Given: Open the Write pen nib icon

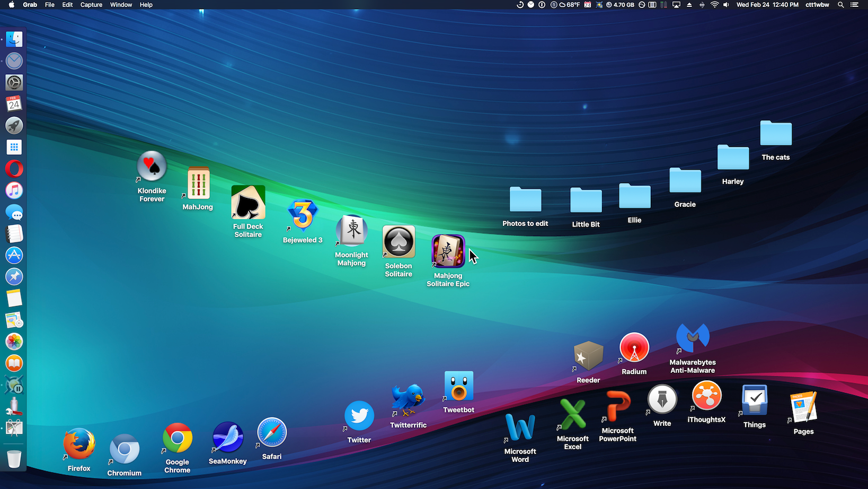Looking at the screenshot, I should click(x=662, y=400).
